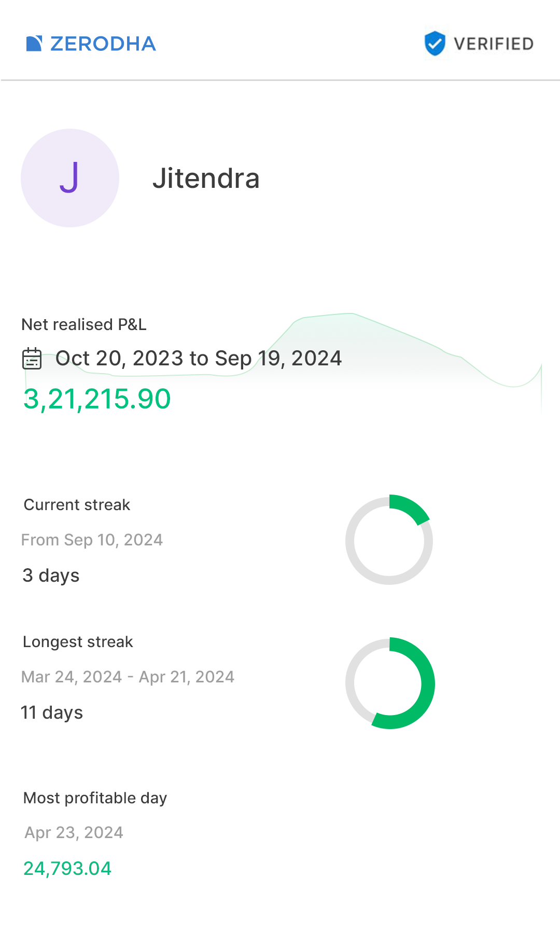Select the user name Jitendra

coord(206,179)
